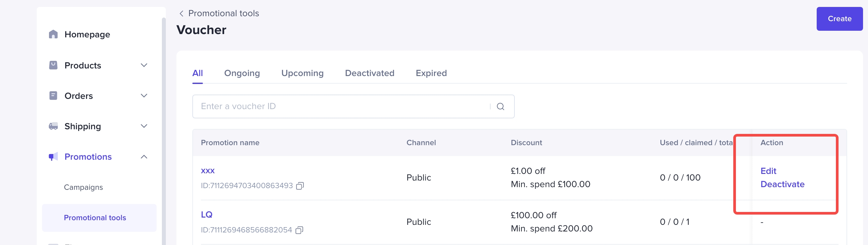Copy the LQ voucher ID
868x245 pixels.
point(299,230)
